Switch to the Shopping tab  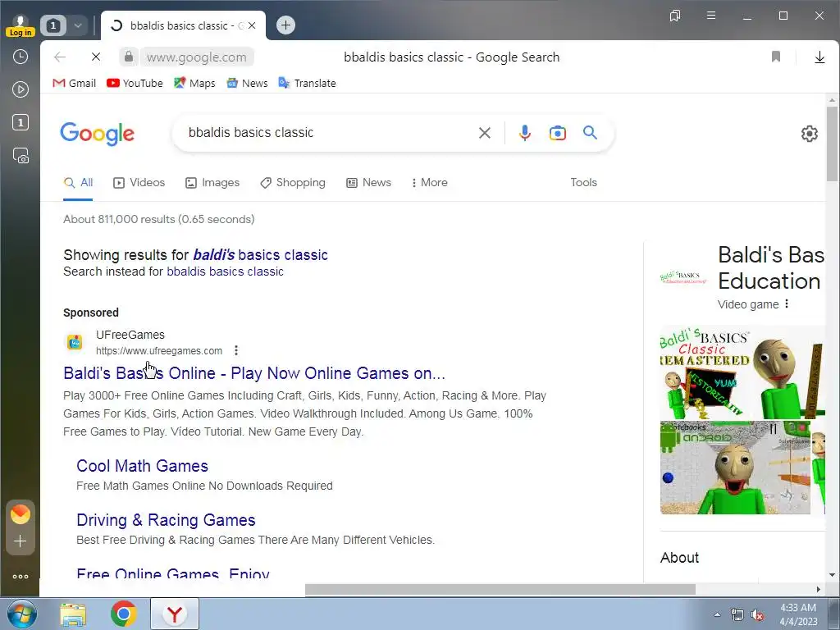click(x=293, y=183)
